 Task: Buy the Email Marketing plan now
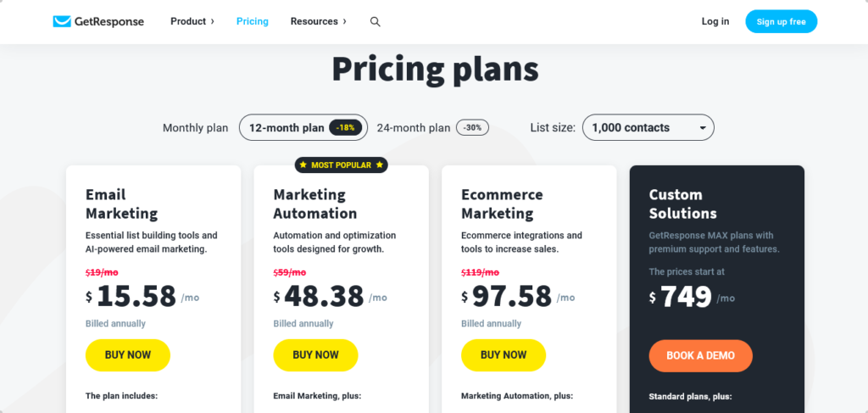[128, 354]
